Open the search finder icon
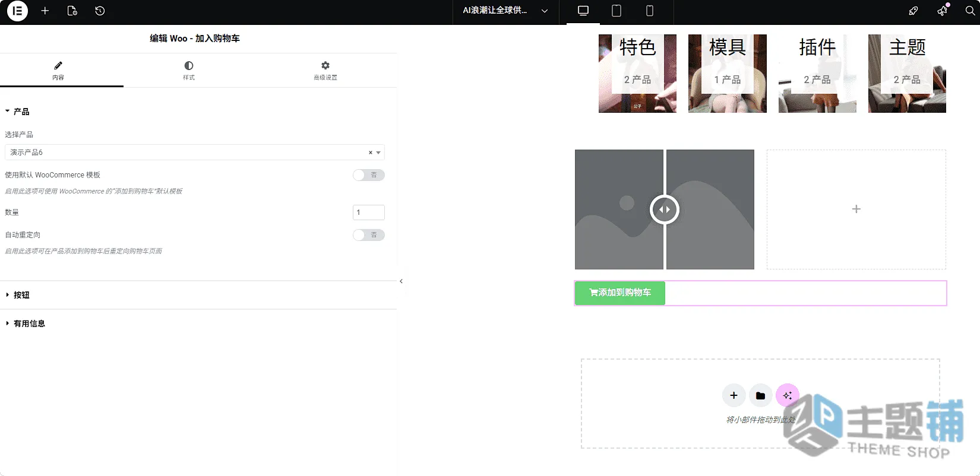 tap(970, 11)
